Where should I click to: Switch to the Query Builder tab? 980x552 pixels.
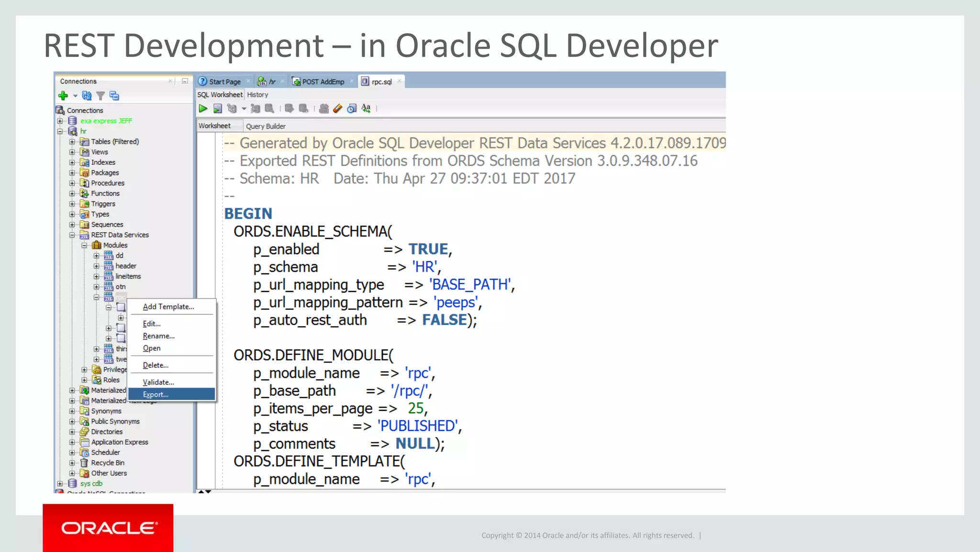pos(266,126)
